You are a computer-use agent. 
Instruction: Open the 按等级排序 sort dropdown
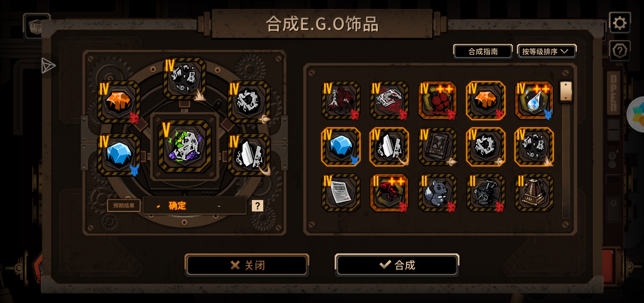tap(546, 51)
